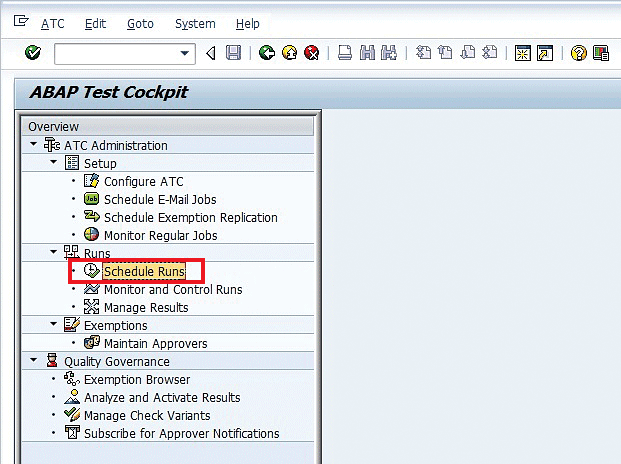Image resolution: width=621 pixels, height=464 pixels.
Task: Open the System menu
Action: pos(194,23)
